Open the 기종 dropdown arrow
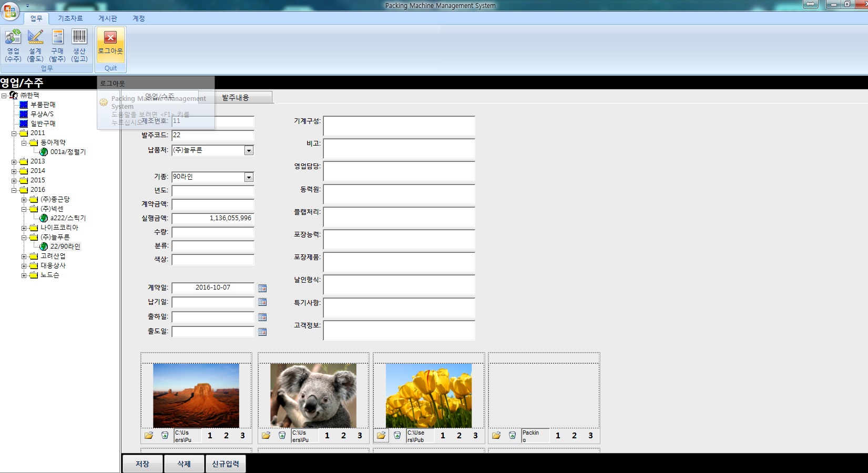868x473 pixels. (x=249, y=178)
